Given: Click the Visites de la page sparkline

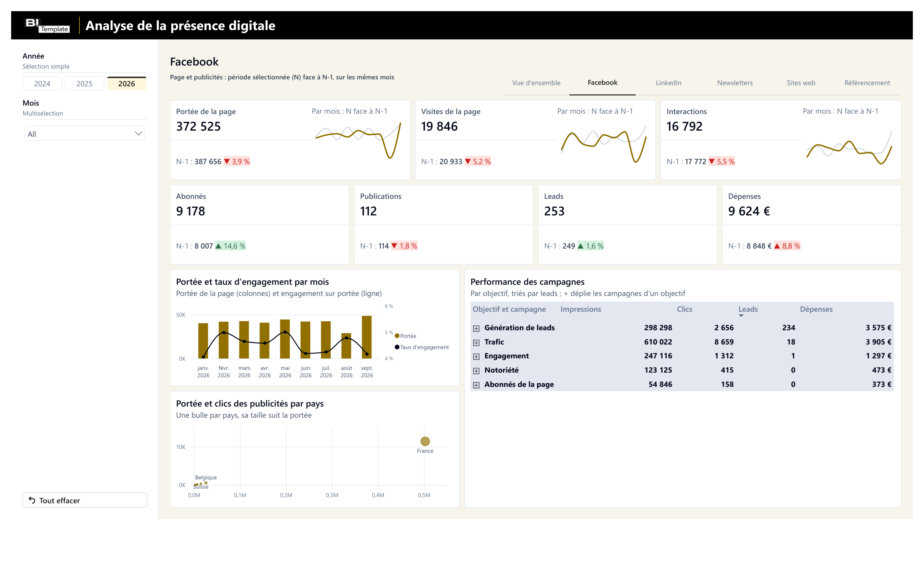Looking at the screenshot, I should (604, 143).
